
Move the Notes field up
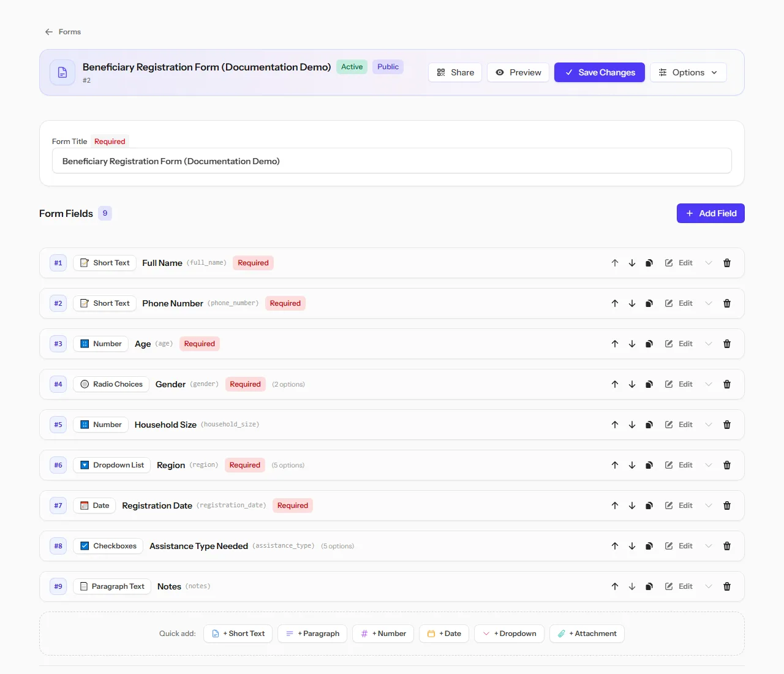tap(615, 586)
